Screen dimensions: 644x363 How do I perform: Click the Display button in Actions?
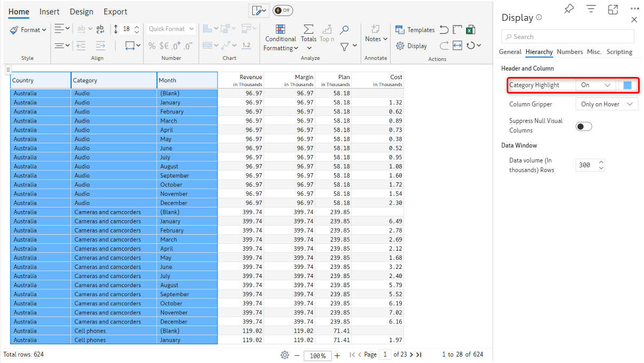point(411,46)
